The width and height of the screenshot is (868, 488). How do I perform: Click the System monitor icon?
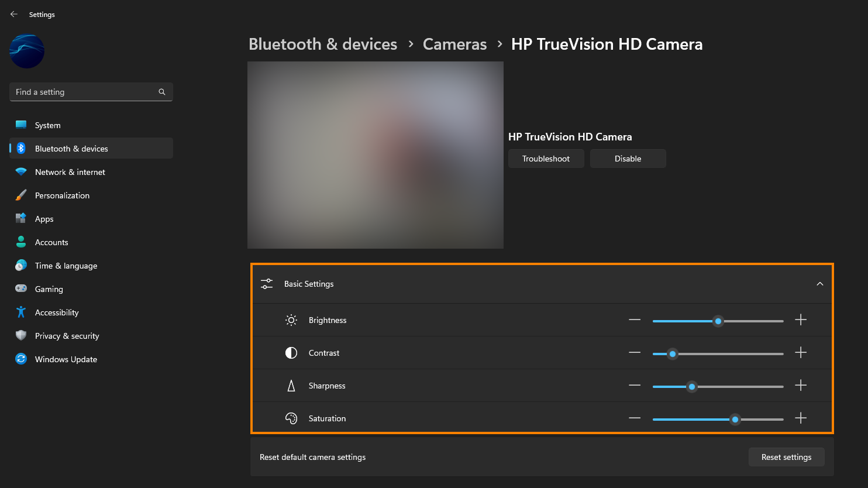(21, 125)
